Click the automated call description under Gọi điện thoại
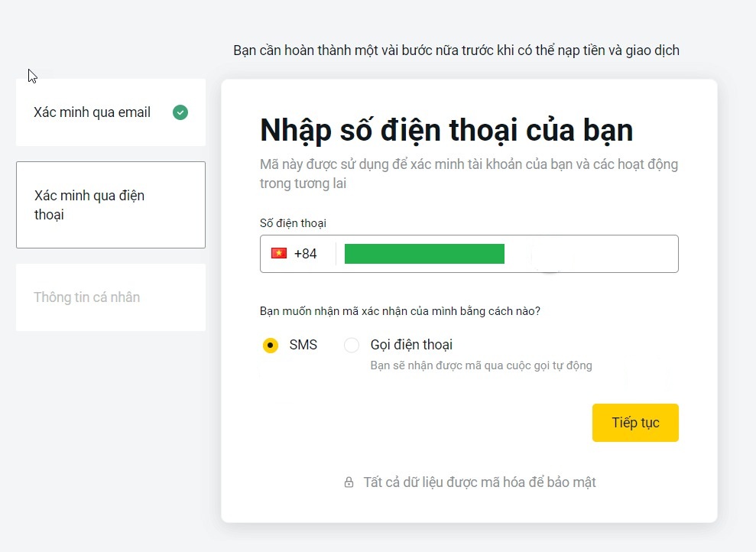This screenshot has width=756, height=552. coord(481,365)
